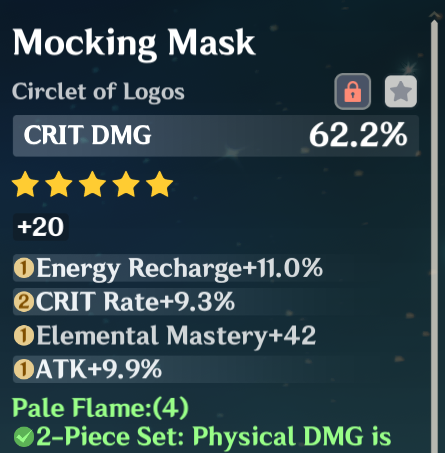Image resolution: width=445 pixels, height=453 pixels.
Task: Click roll-count badge beside Energy Recharge
Action: point(24,268)
